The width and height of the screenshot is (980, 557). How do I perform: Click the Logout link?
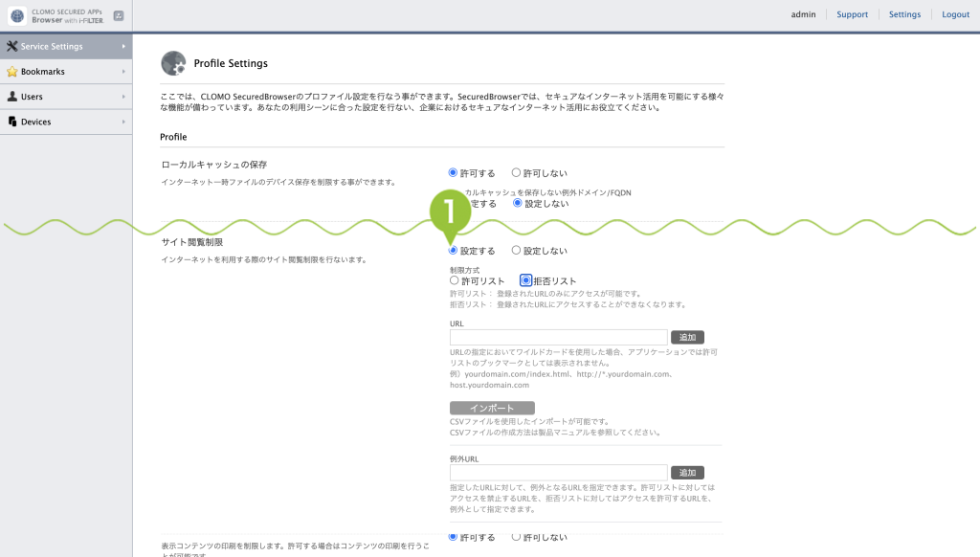(x=956, y=14)
